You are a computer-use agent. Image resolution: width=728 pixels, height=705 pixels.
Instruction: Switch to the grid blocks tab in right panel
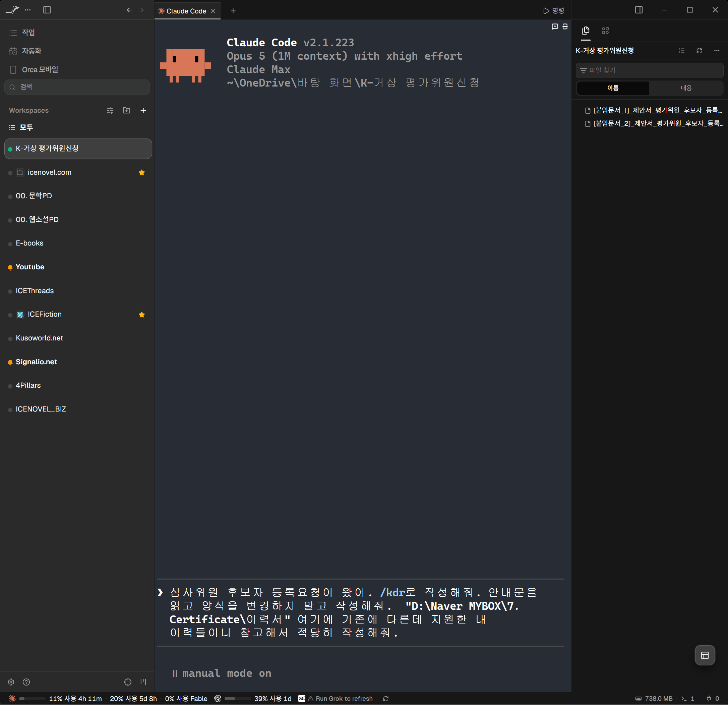click(x=605, y=31)
